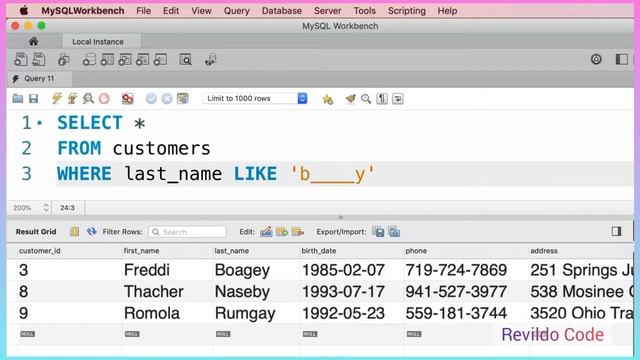Click the word customers in query
Image resolution: width=640 pixels, height=360 pixels.
tap(162, 148)
